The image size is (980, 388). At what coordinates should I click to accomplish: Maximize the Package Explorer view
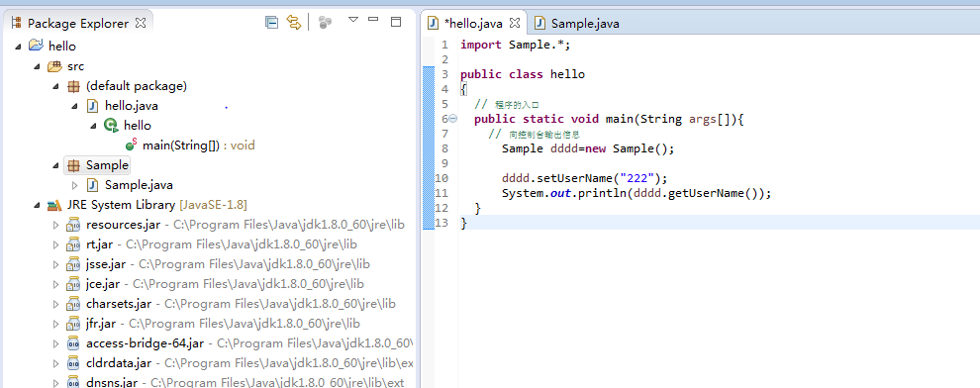(396, 22)
